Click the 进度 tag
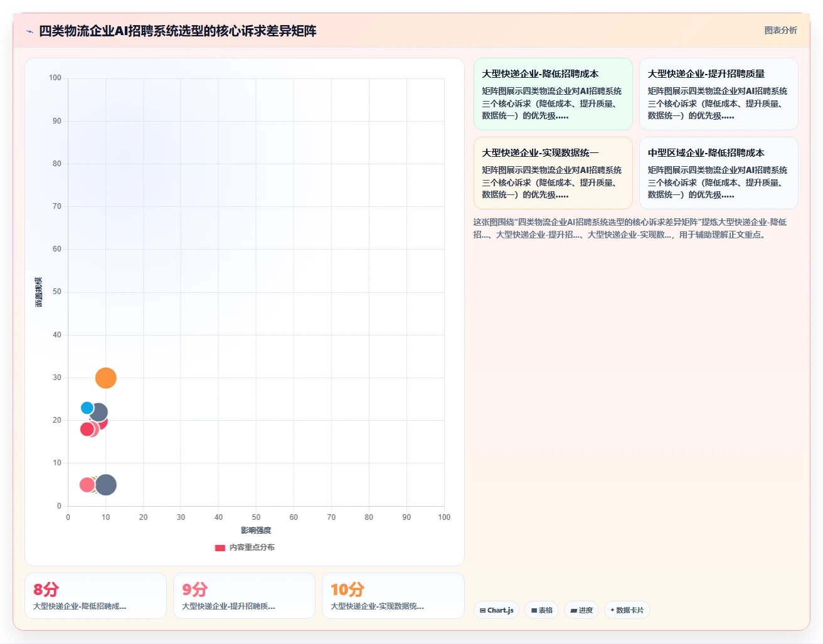This screenshot has height=644, width=823. point(581,610)
